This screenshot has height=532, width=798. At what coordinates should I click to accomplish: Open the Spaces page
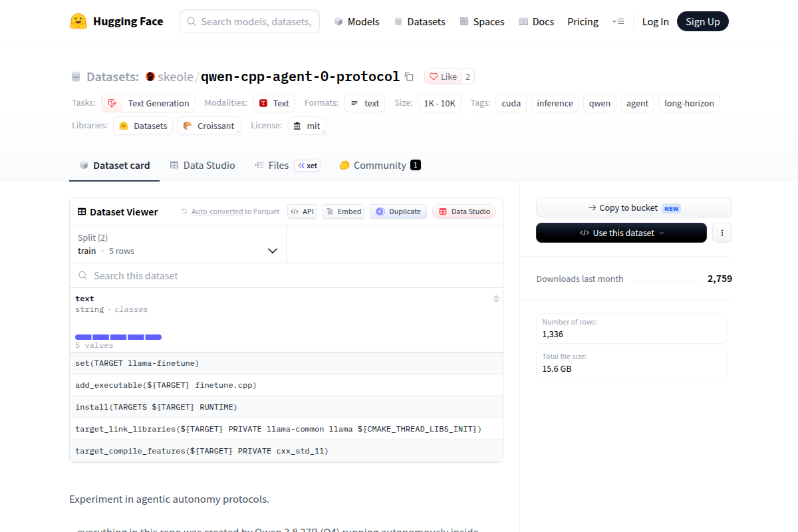coord(482,21)
